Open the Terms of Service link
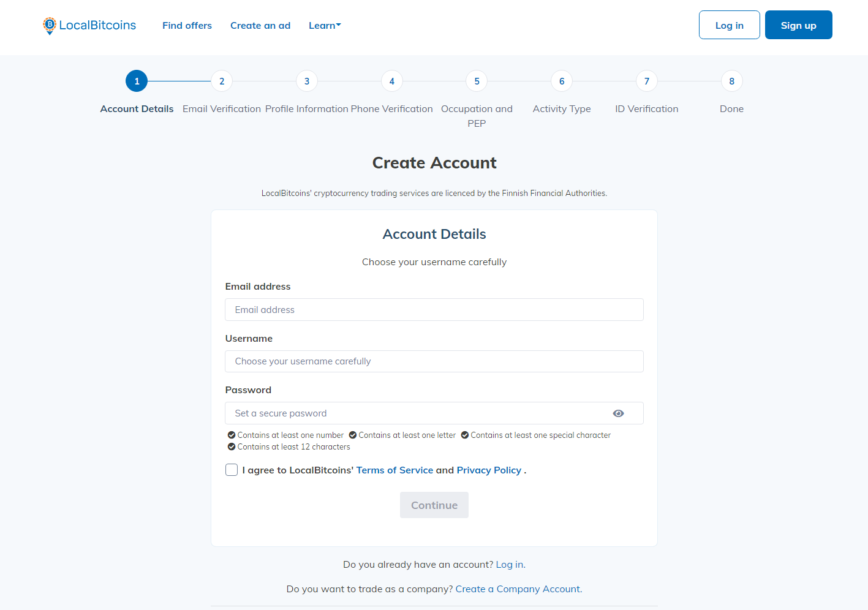868x610 pixels. tap(394, 470)
